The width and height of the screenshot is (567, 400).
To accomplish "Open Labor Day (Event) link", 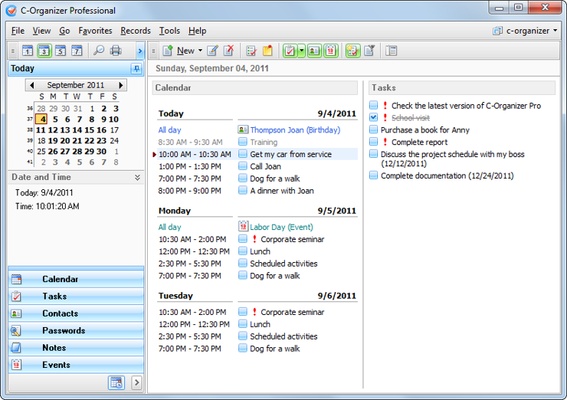I will 281,227.
